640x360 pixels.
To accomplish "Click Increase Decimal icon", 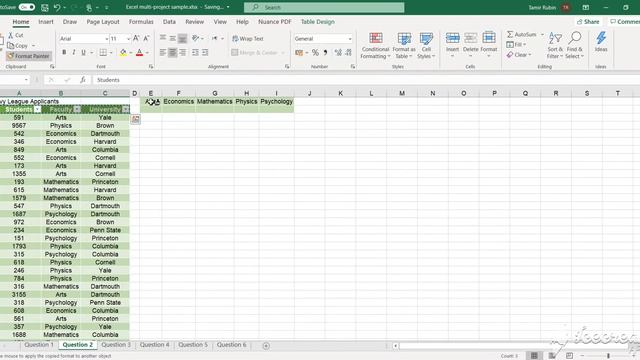I will [x=338, y=52].
